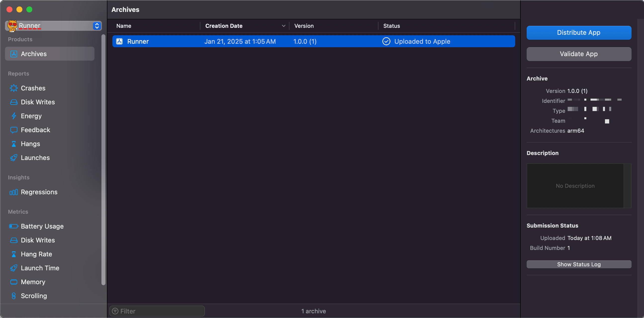Screen dimensions: 644x318
Task: Click the Launches rocket icon
Action: 14,158
